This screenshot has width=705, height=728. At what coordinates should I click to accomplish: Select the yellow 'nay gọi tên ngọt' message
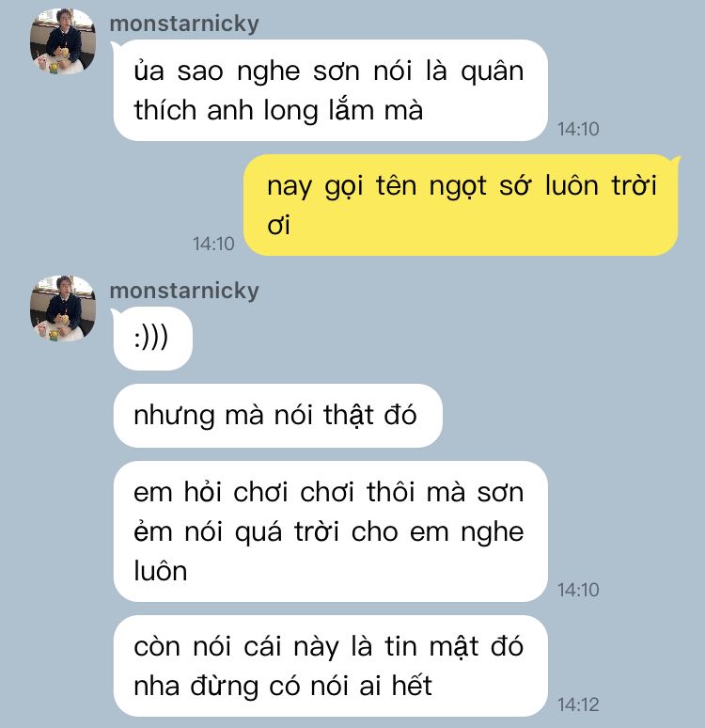(x=462, y=205)
